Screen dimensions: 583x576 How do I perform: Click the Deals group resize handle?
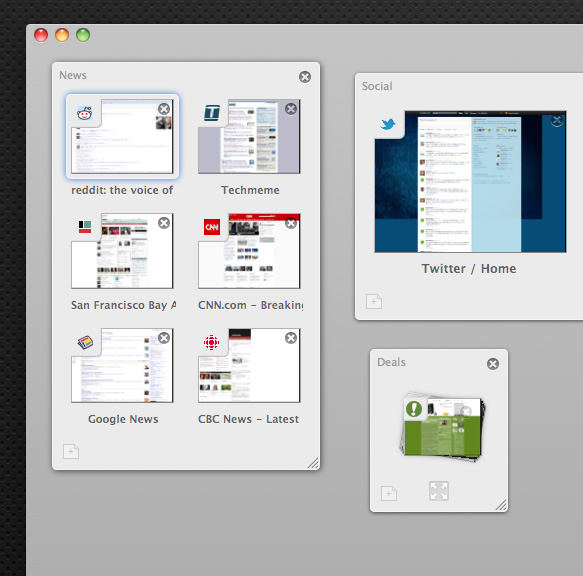(x=501, y=505)
